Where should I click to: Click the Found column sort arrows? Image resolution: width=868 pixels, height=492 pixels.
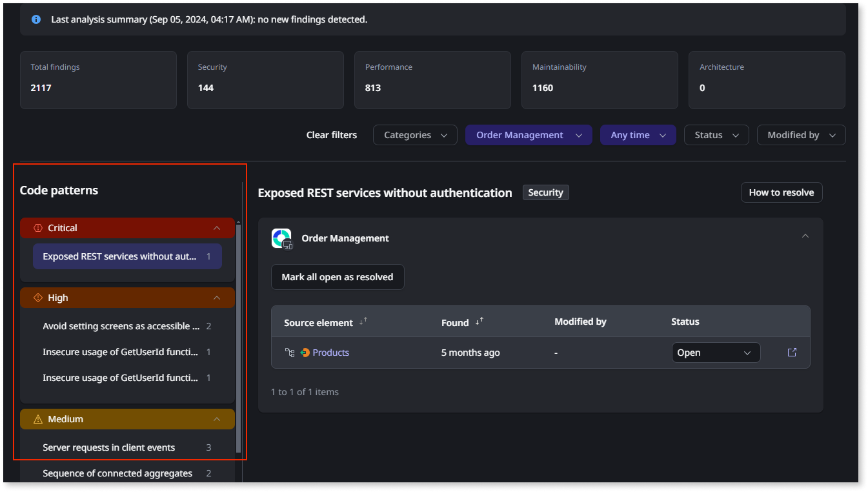(479, 322)
